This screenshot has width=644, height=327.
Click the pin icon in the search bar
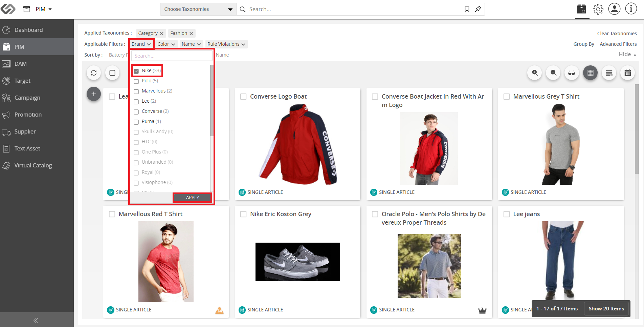[x=478, y=9]
